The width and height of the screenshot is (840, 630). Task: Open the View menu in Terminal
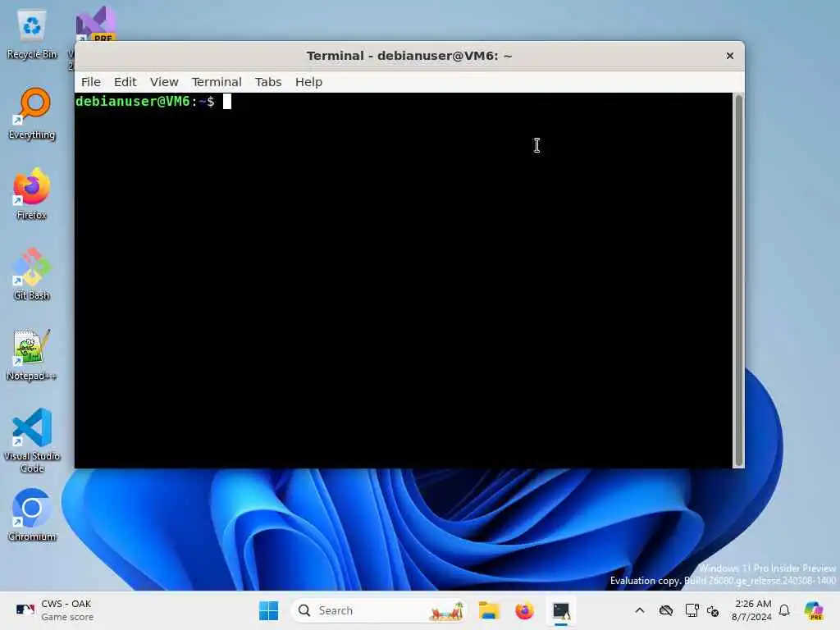[x=164, y=82]
